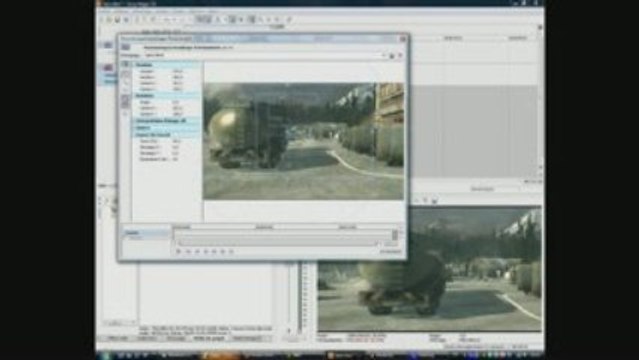This screenshot has height=360, width=639.
Task: Go to next keyframe button
Action: [x=205, y=252]
